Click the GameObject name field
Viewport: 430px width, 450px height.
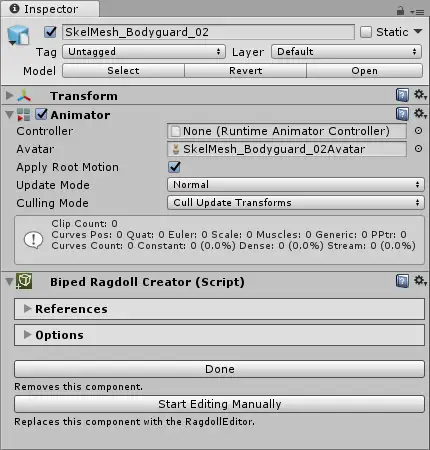click(x=208, y=32)
